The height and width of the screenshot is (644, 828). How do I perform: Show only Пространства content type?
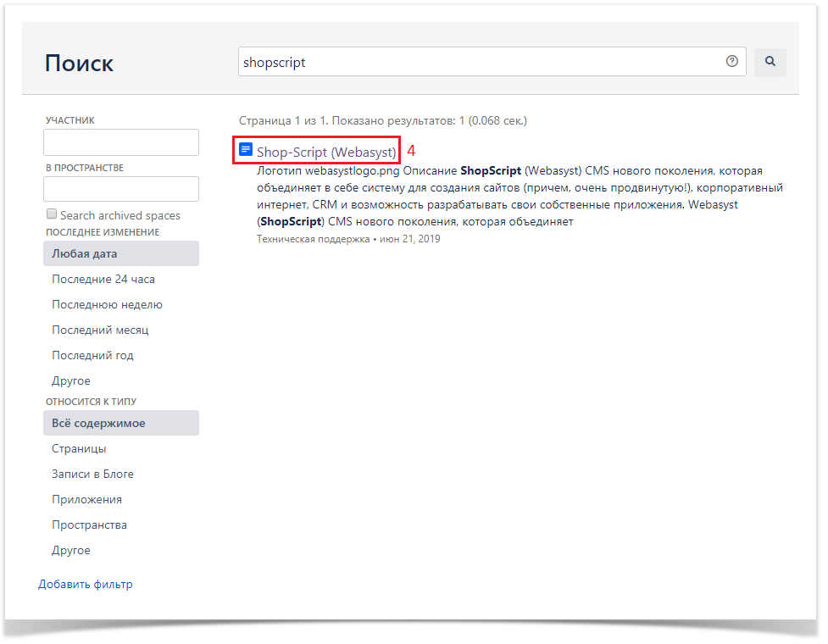(x=89, y=525)
